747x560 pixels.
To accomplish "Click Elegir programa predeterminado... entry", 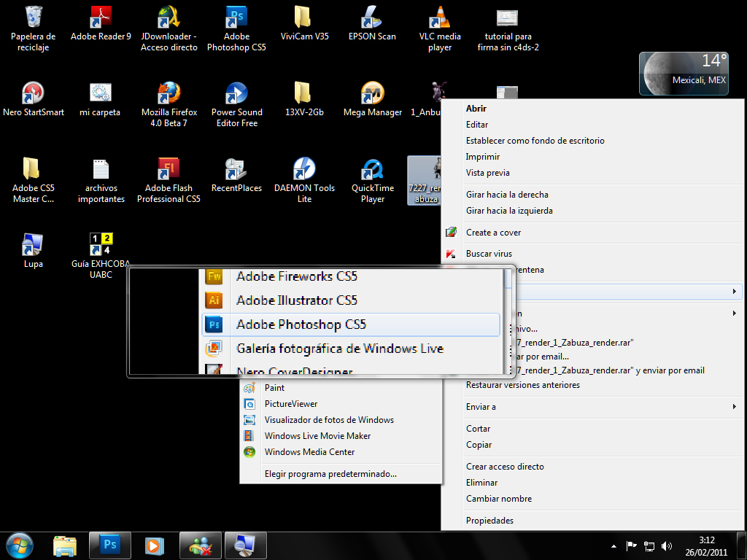I will click(341, 474).
